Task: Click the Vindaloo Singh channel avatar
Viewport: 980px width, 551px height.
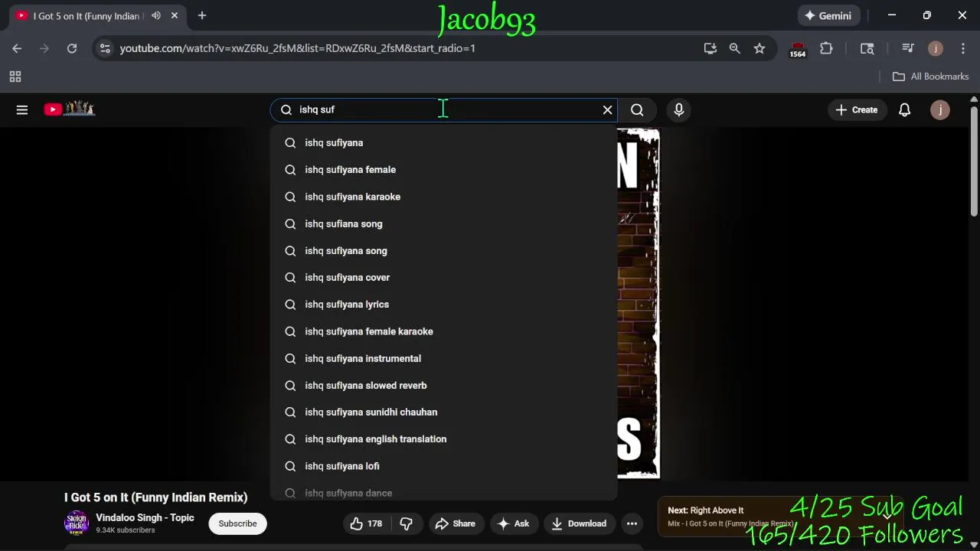Action: tap(77, 523)
